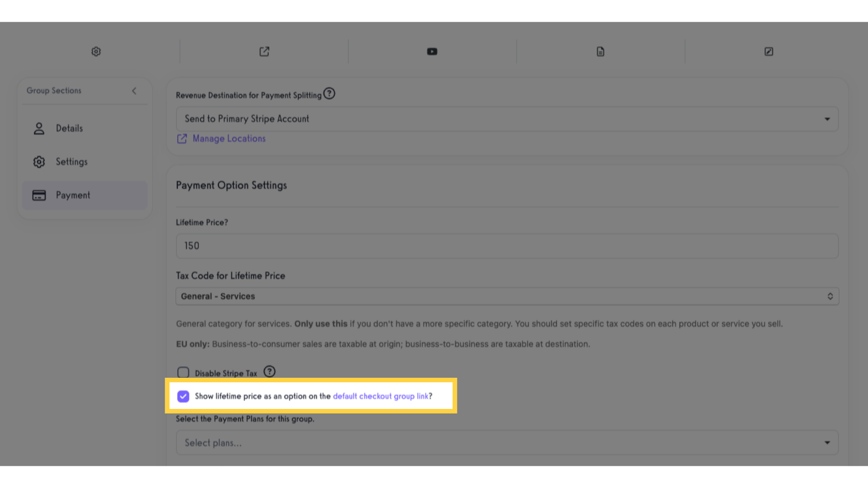Select the Payment section in sidebar
The image size is (868, 488).
[85, 195]
